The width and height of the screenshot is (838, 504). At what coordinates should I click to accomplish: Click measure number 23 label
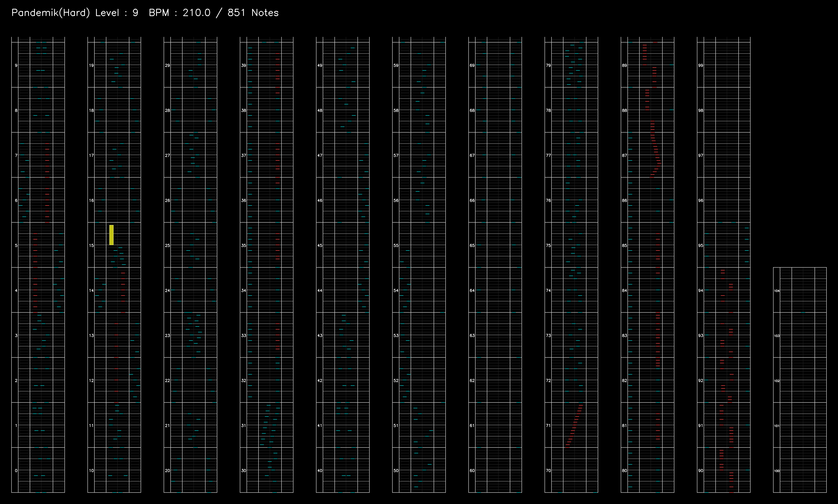point(168,335)
